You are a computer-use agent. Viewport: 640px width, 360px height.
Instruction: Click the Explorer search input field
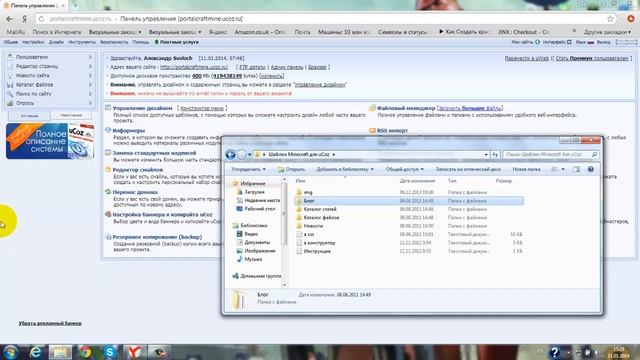pos(547,155)
